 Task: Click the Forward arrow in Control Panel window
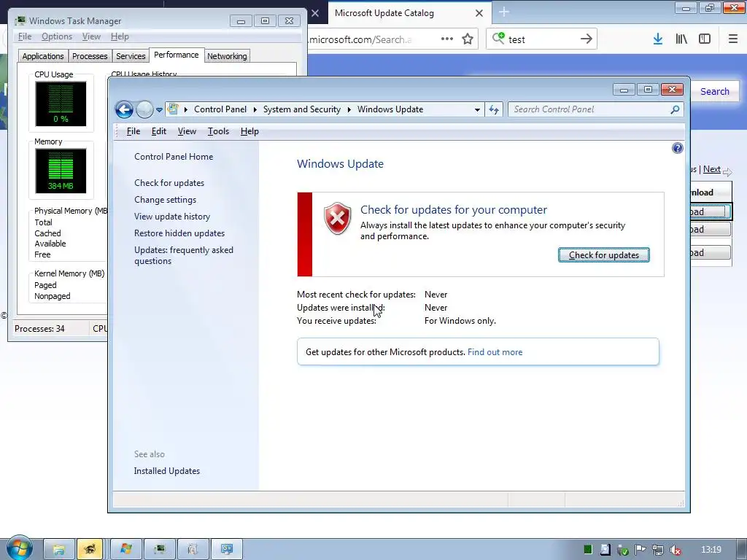coord(145,109)
